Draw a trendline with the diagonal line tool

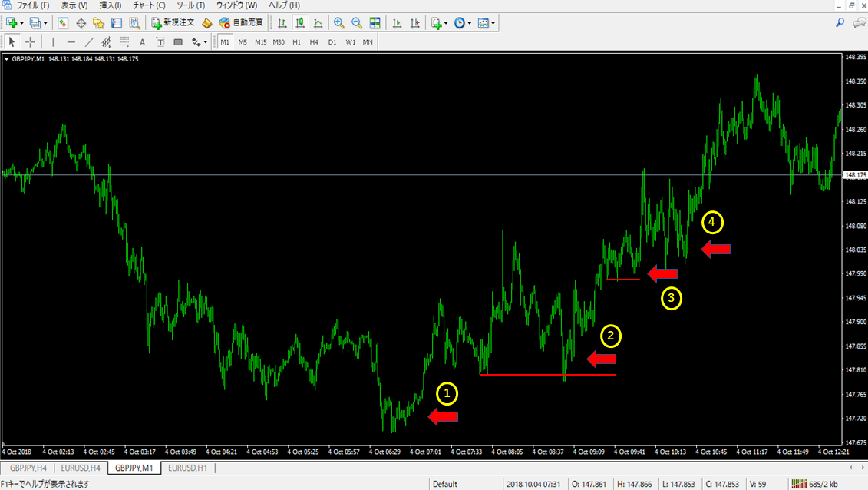coord(89,42)
